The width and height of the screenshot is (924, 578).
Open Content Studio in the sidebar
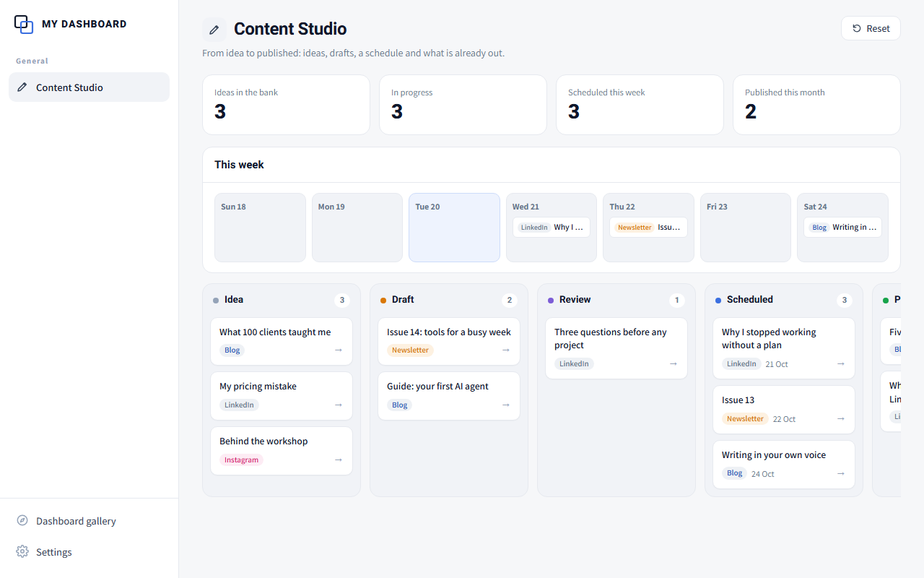point(89,87)
